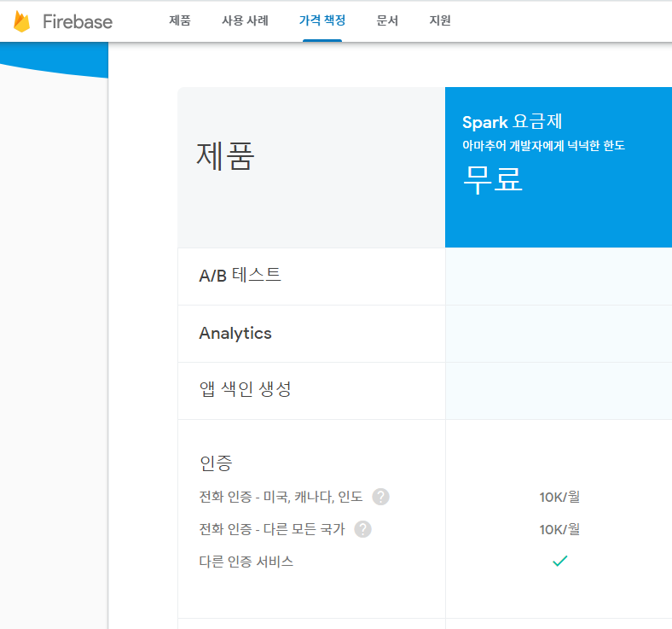Click '아마추어 개발자에게 넉넉한 한도' subtitle
This screenshot has width=672, height=629.
click(543, 146)
